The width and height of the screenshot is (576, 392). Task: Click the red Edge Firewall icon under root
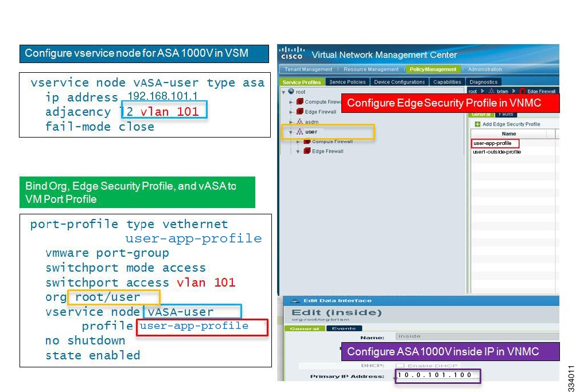[x=299, y=111]
